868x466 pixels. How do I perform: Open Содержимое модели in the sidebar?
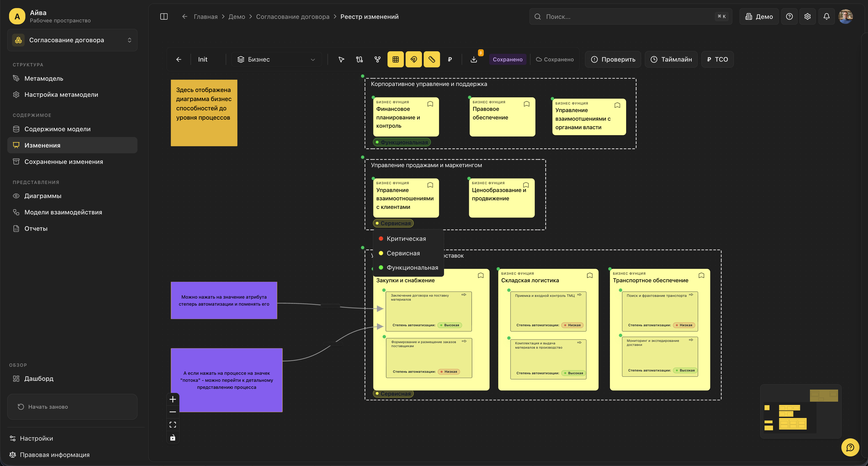72,129
